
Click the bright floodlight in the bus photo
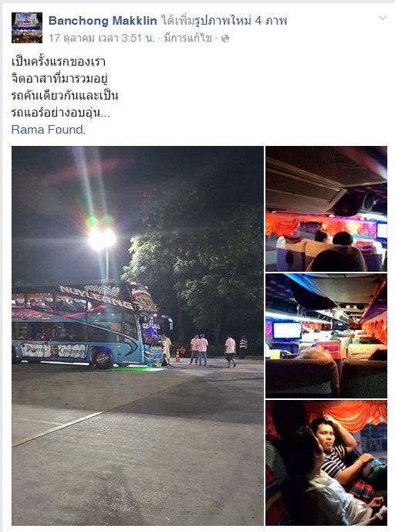(102, 239)
